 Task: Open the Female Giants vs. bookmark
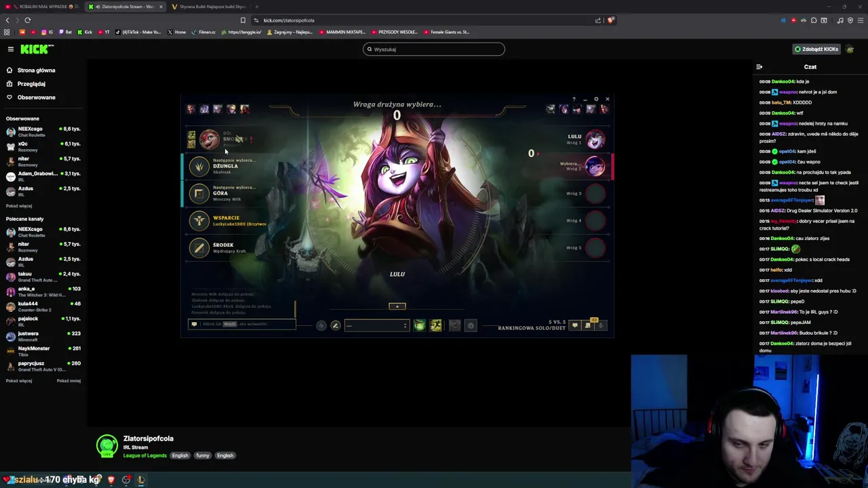[446, 32]
